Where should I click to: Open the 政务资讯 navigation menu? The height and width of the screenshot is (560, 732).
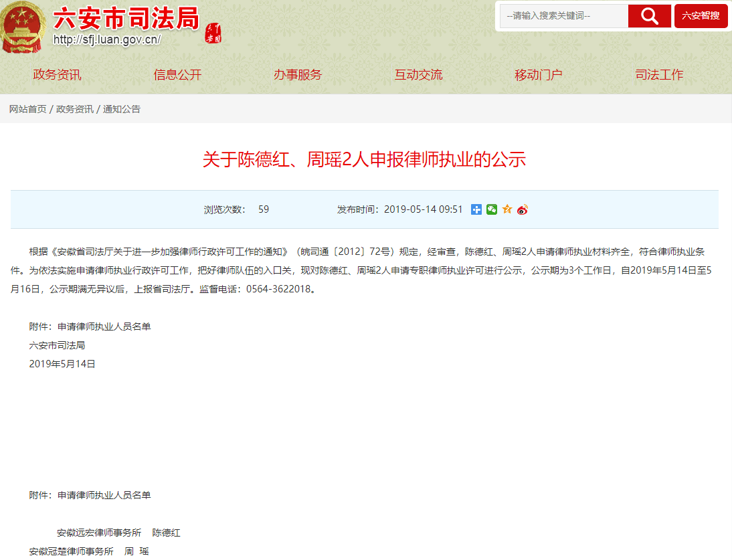[x=57, y=75]
